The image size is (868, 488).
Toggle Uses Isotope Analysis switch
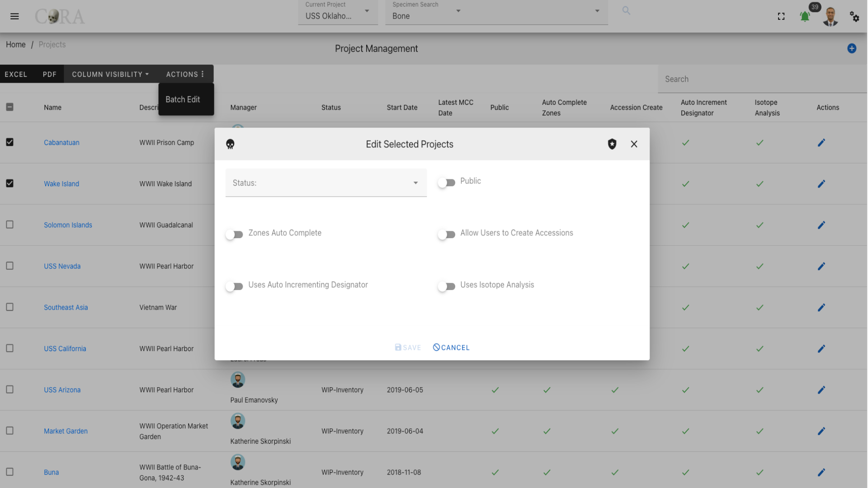pyautogui.click(x=447, y=286)
